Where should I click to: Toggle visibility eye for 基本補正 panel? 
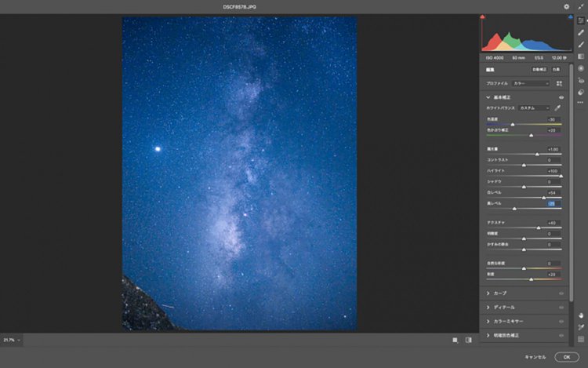tap(561, 97)
